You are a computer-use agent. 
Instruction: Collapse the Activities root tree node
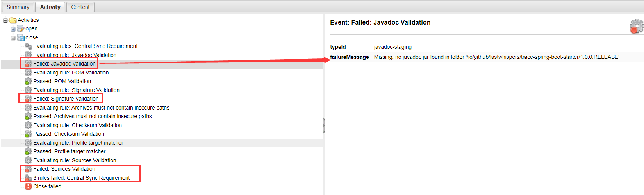5,20
